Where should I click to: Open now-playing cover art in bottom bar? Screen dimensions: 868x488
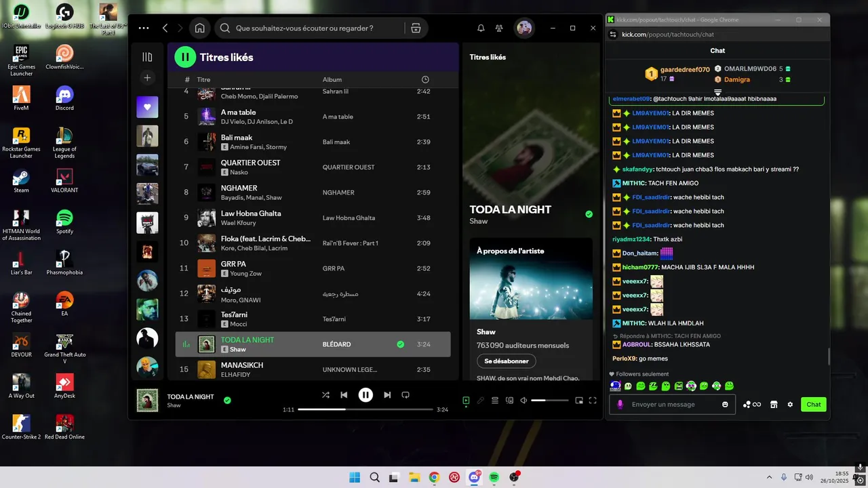tap(147, 400)
